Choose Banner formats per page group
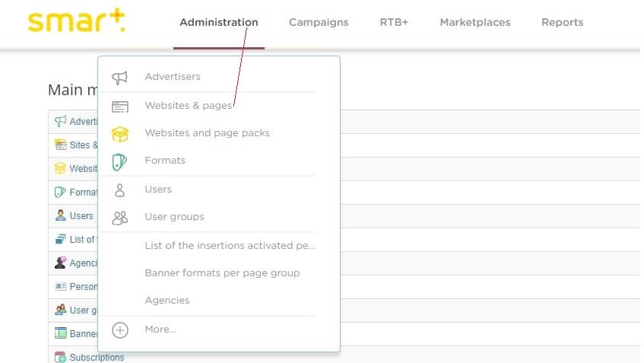The width and height of the screenshot is (644, 363). click(222, 273)
